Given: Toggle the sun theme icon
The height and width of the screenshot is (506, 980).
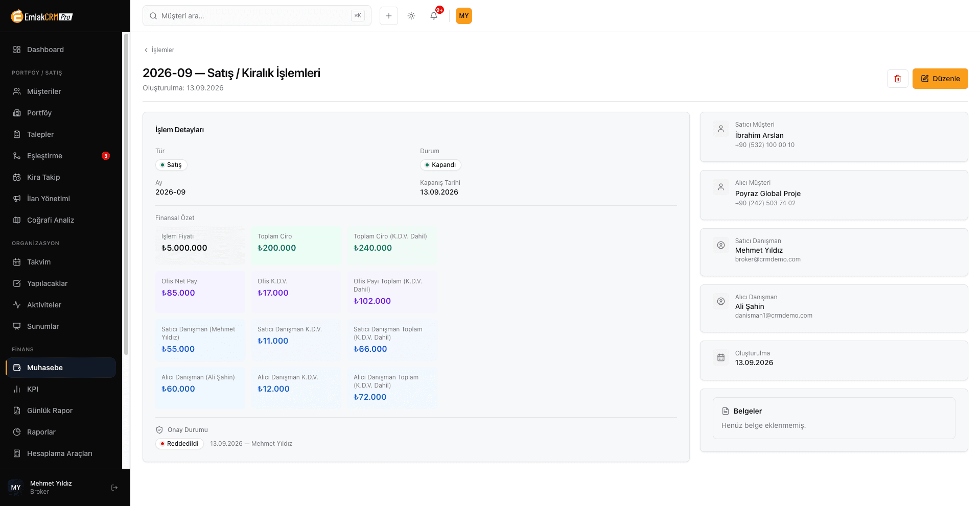Looking at the screenshot, I should [411, 16].
